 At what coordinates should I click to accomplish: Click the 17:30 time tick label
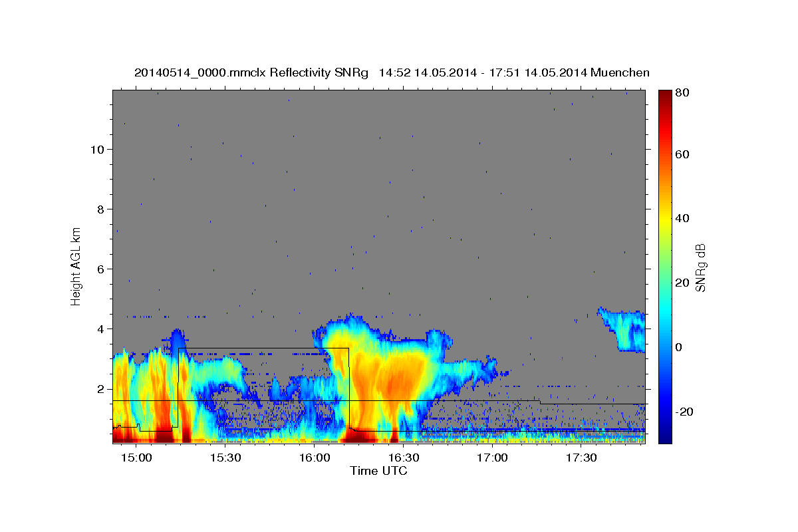click(581, 458)
